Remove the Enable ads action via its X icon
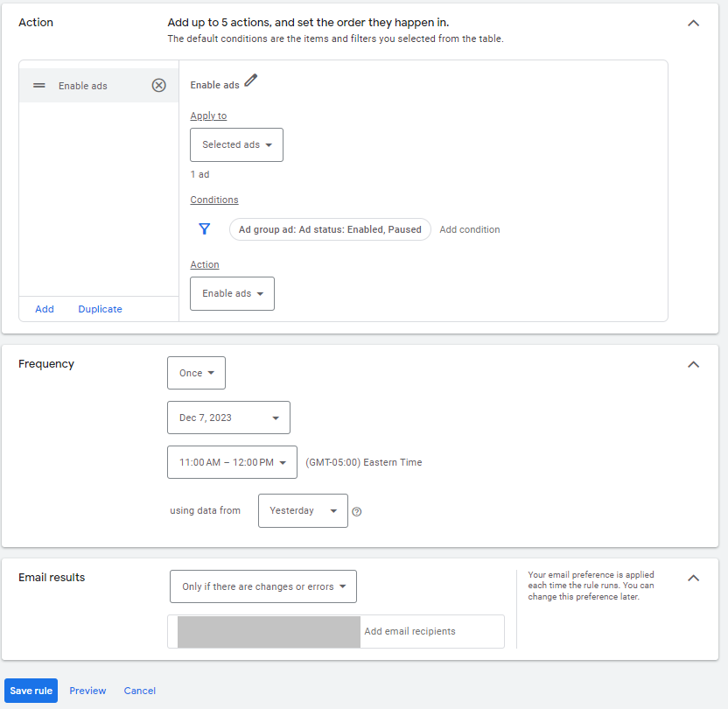The image size is (728, 709). (158, 85)
